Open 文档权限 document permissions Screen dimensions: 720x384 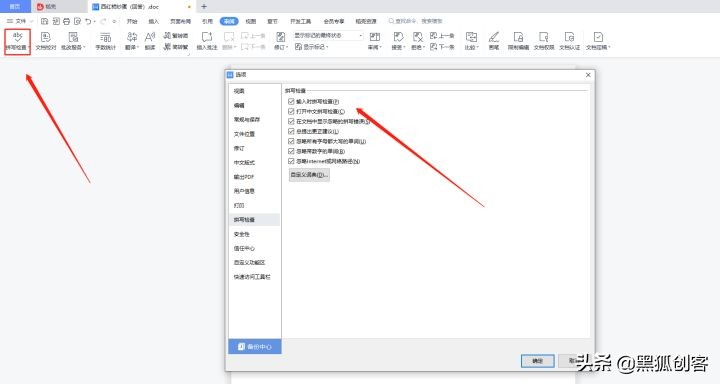click(544, 41)
